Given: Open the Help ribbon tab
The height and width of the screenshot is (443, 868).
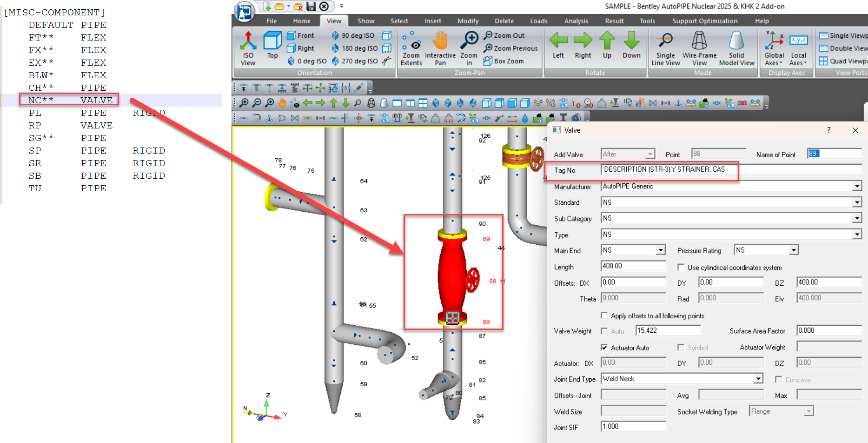Looking at the screenshot, I should [x=762, y=21].
